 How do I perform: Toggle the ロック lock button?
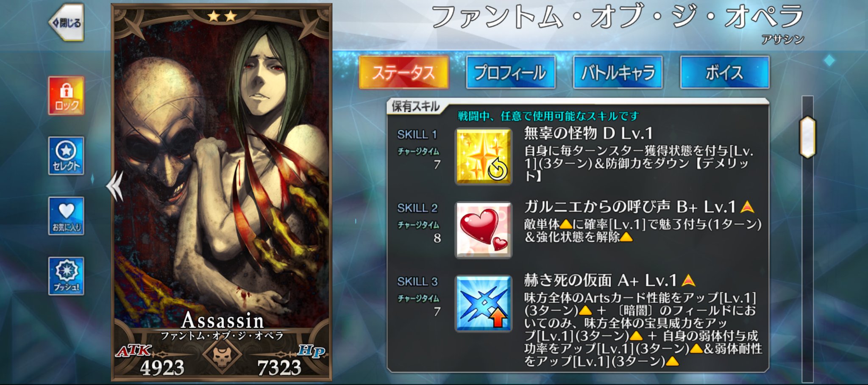click(66, 96)
